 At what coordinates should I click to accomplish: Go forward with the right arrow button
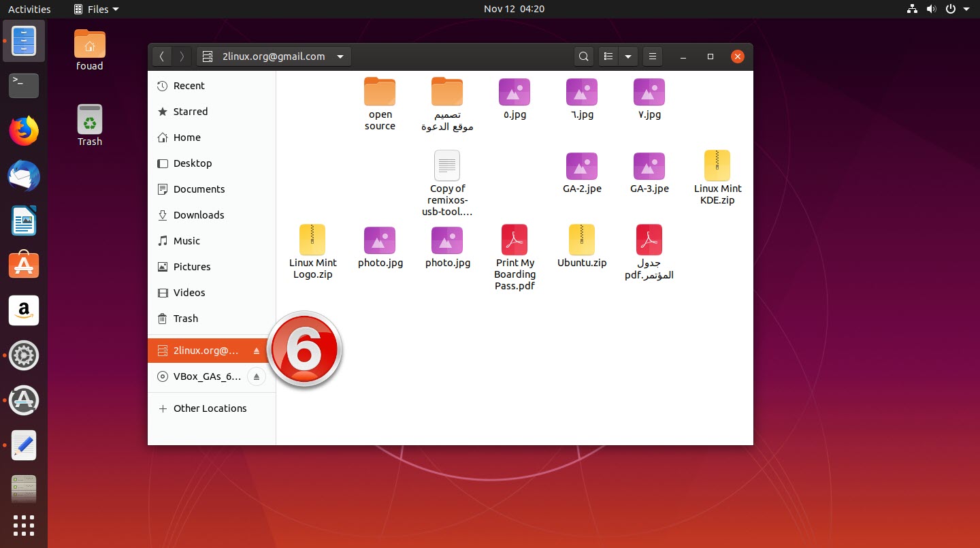pyautogui.click(x=182, y=57)
